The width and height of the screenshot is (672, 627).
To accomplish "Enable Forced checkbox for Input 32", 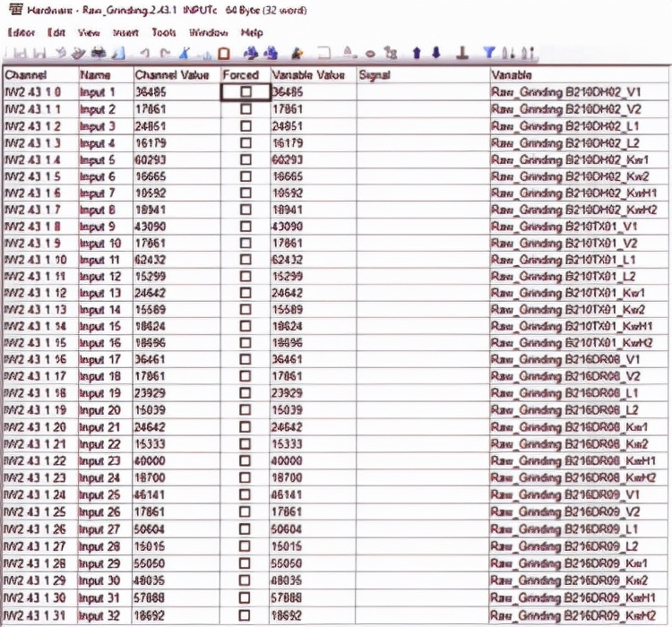I will click(x=245, y=615).
